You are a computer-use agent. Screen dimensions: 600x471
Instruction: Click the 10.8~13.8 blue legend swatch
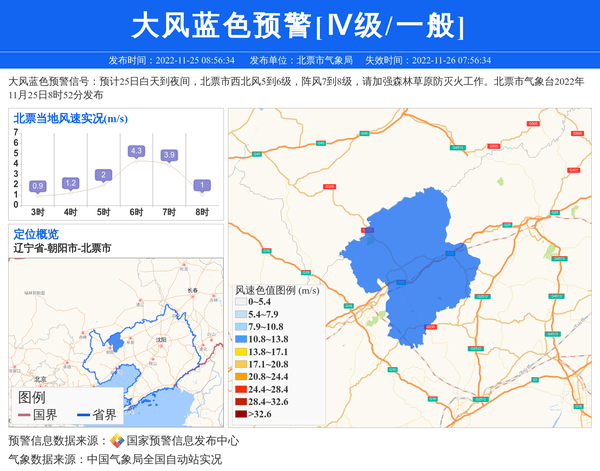tap(241, 341)
